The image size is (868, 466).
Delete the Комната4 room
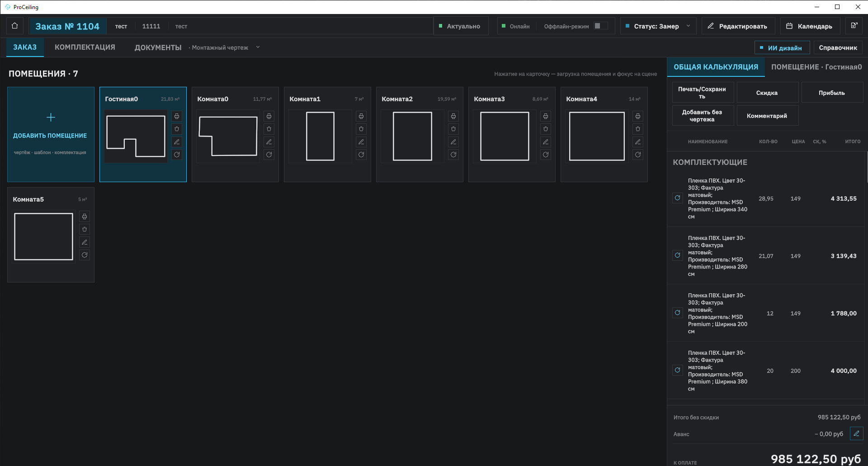tap(638, 129)
